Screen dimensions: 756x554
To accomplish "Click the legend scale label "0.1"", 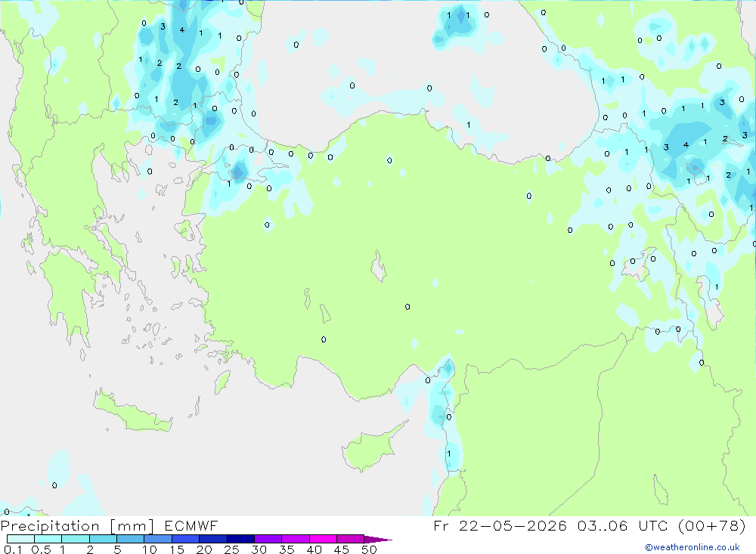I will coord(13,549).
